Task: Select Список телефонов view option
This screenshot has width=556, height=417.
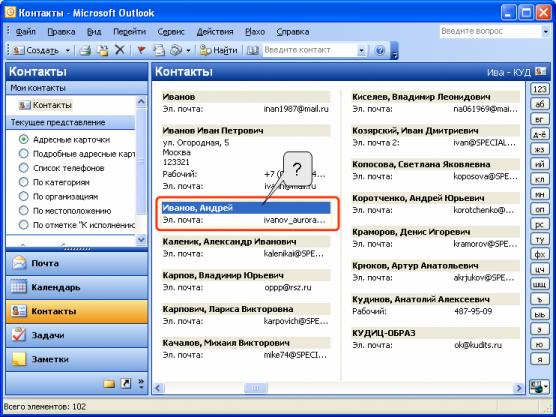Action: tap(61, 168)
